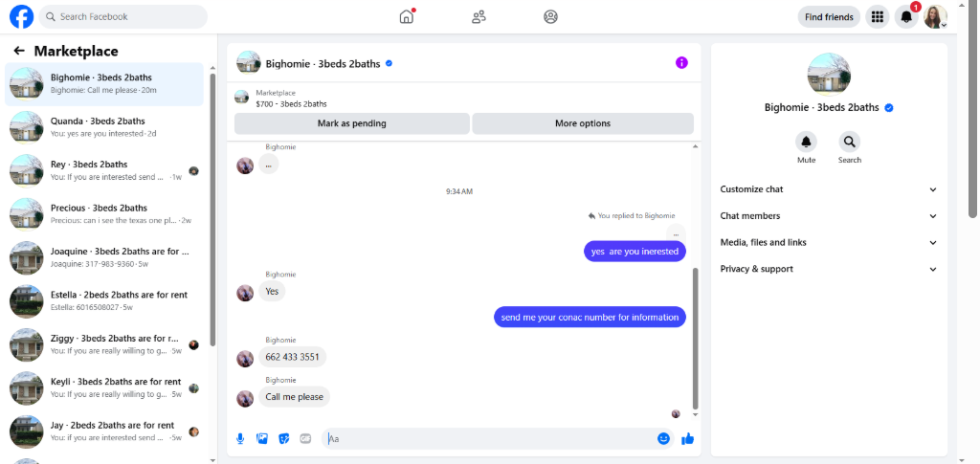Image resolution: width=980 pixels, height=464 pixels.
Task: Open the purple conversation information icon
Action: (x=681, y=62)
